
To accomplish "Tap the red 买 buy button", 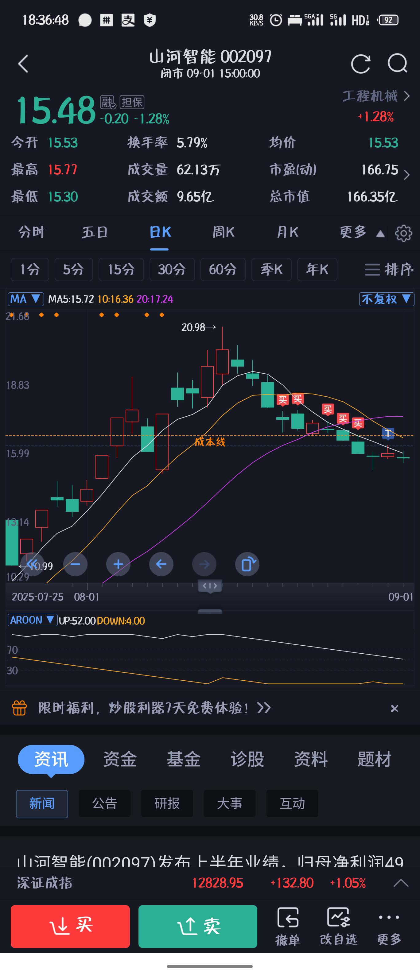I will (x=70, y=926).
